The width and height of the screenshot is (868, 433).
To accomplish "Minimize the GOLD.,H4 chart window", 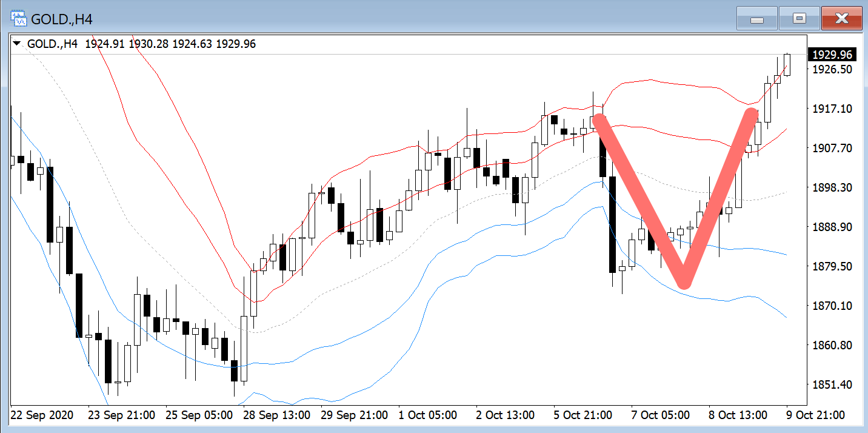I will tap(756, 19).
